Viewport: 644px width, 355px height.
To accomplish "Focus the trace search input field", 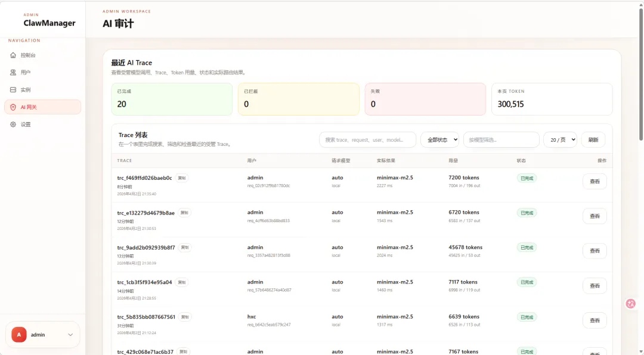I will coord(367,140).
